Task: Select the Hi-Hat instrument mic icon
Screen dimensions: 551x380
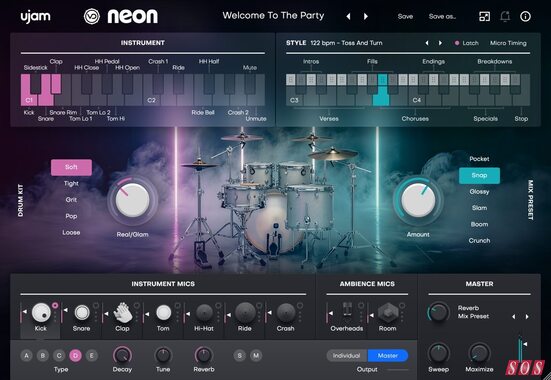Action: (204, 313)
